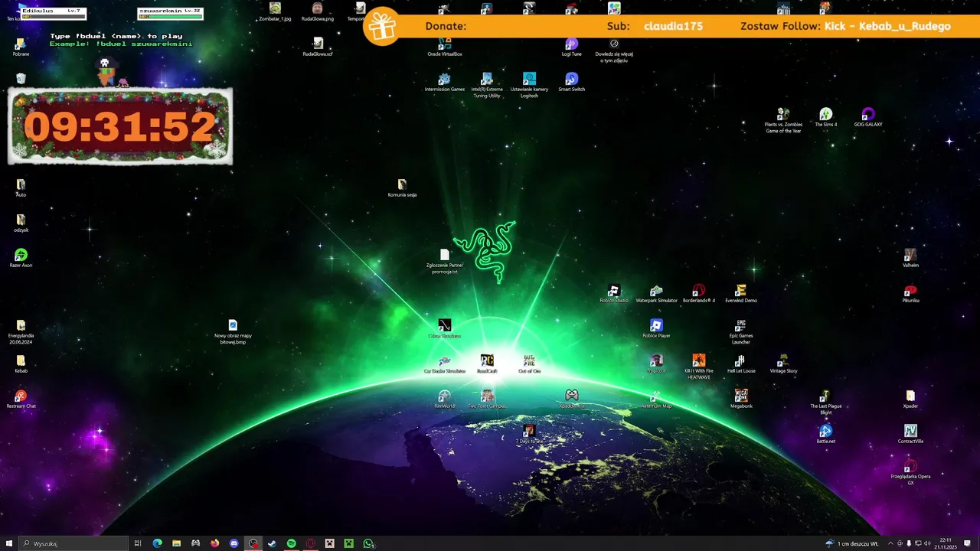Open the Komunia sesja folder
The width and height of the screenshot is (980, 551).
402,187
